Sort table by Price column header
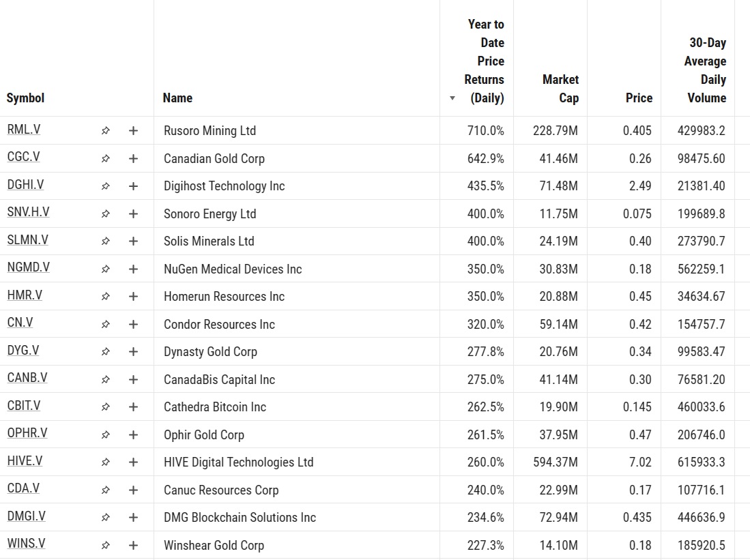This screenshot has width=750, height=560. point(639,98)
